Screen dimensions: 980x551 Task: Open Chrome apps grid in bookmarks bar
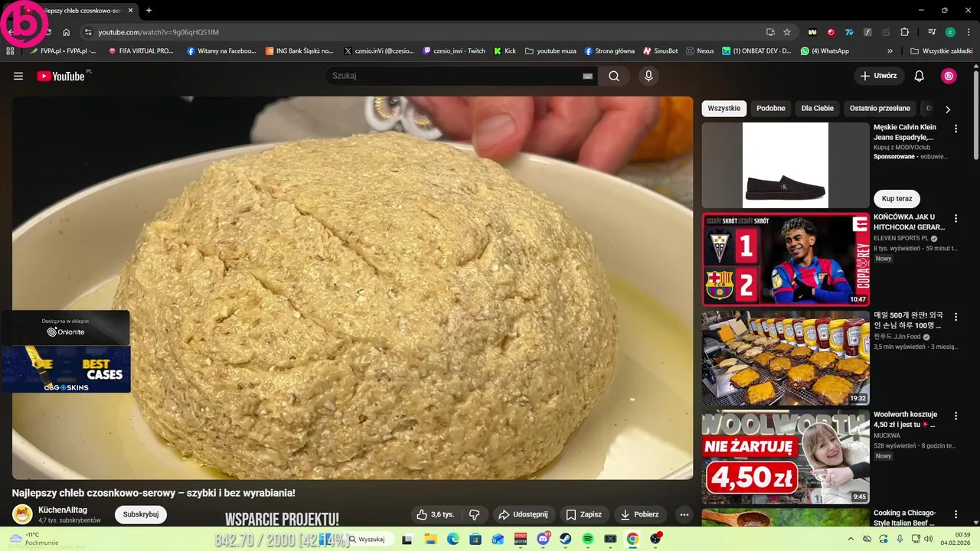click(x=10, y=51)
